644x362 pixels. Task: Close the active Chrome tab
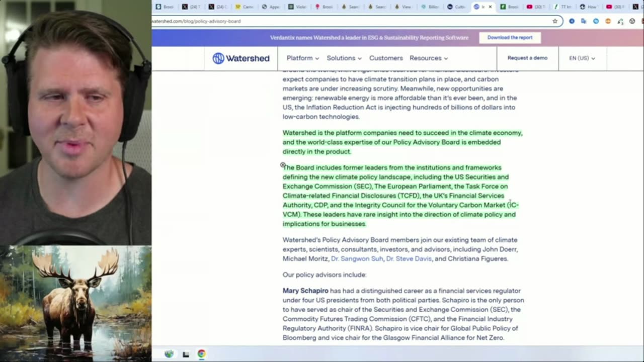[x=491, y=7]
